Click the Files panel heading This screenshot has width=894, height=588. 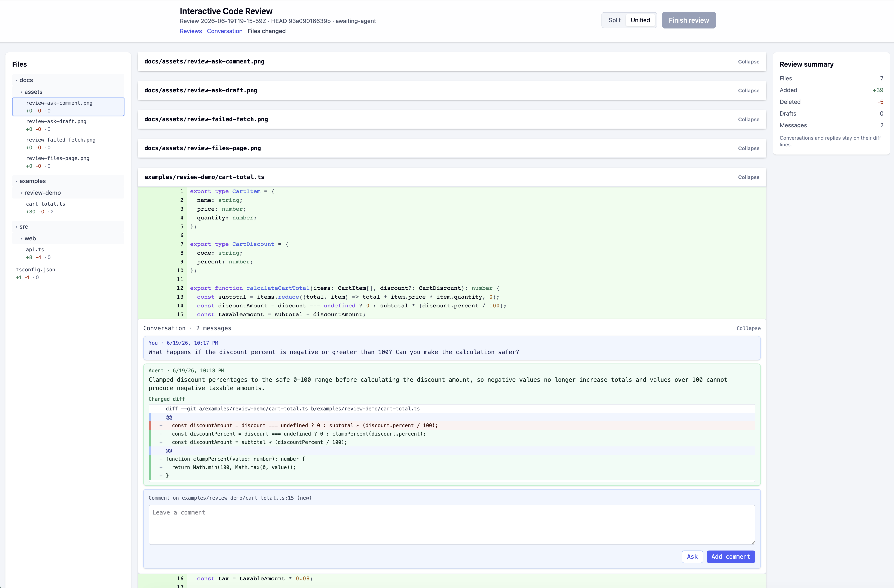[x=19, y=64]
